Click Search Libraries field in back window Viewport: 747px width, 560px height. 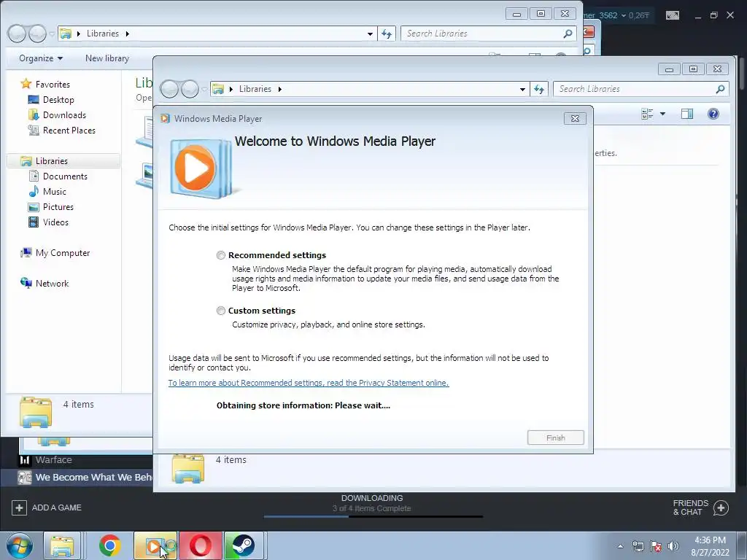click(488, 34)
